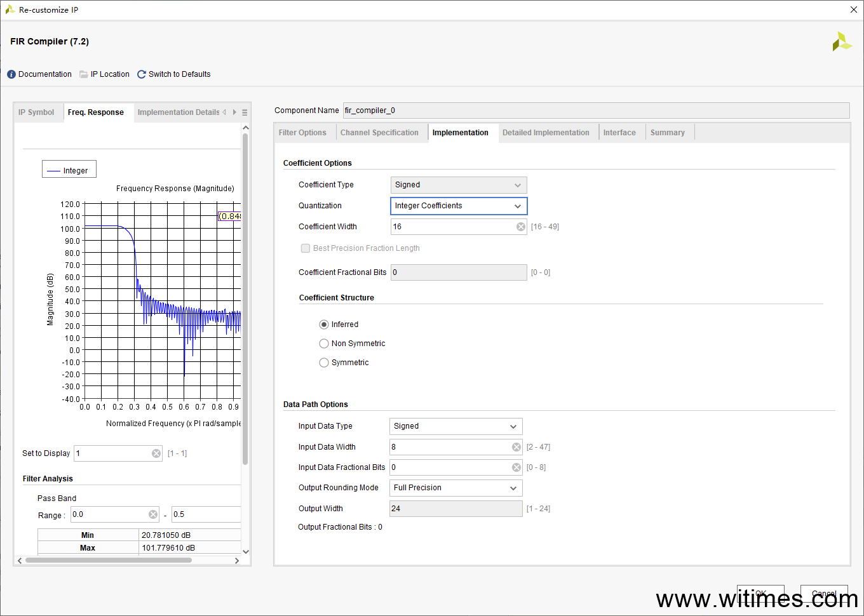864x616 pixels.
Task: Open the Filter Options tab
Action: click(x=302, y=133)
